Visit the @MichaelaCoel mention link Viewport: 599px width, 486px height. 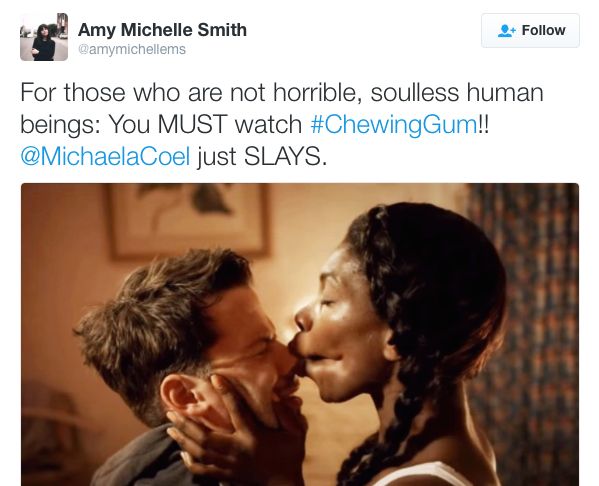pyautogui.click(x=105, y=157)
